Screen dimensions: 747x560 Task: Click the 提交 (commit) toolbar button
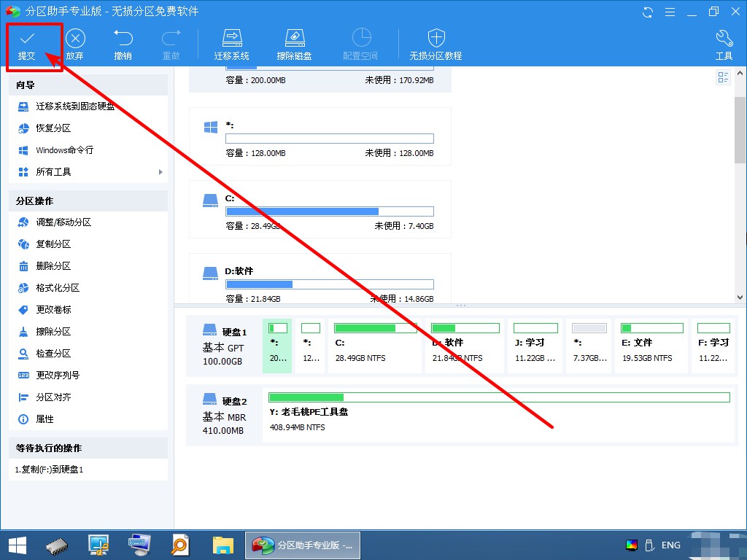(x=27, y=46)
